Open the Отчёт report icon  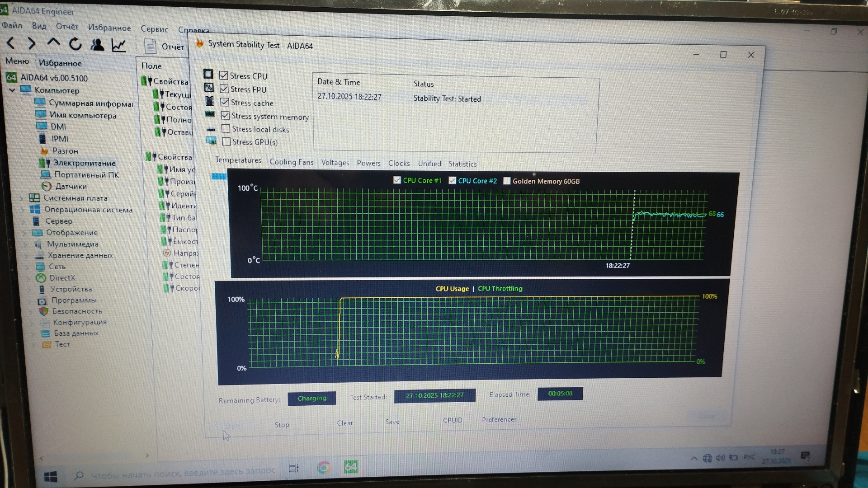click(x=150, y=46)
